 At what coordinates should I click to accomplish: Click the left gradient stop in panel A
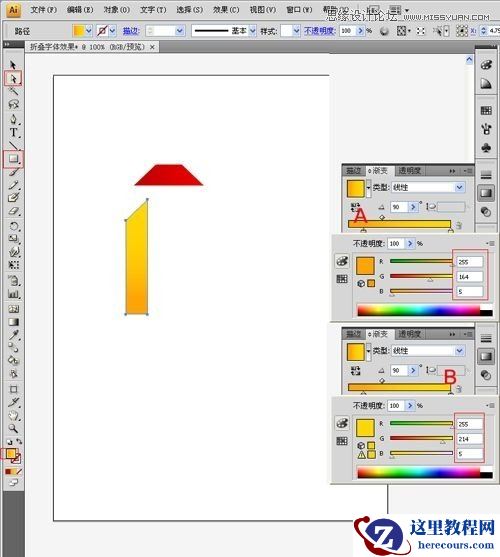click(363, 230)
